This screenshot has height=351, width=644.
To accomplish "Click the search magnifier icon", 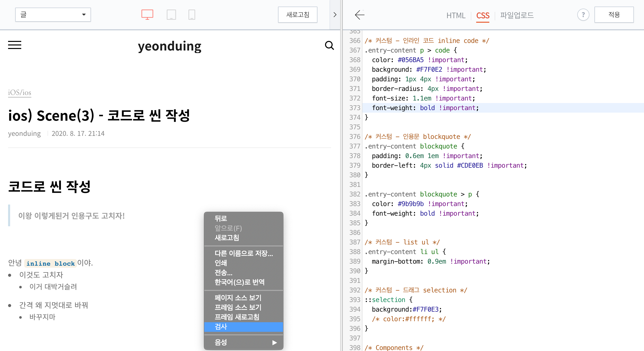I will pos(329,45).
